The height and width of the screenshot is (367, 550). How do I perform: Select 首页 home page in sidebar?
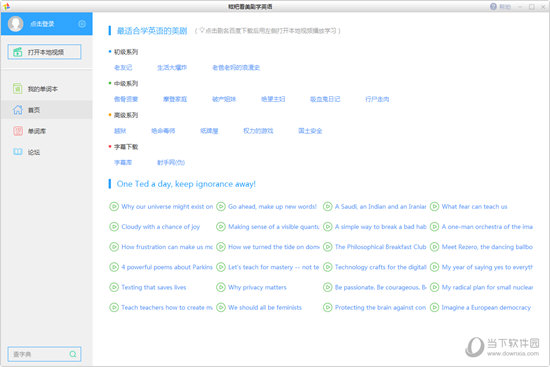(46, 110)
